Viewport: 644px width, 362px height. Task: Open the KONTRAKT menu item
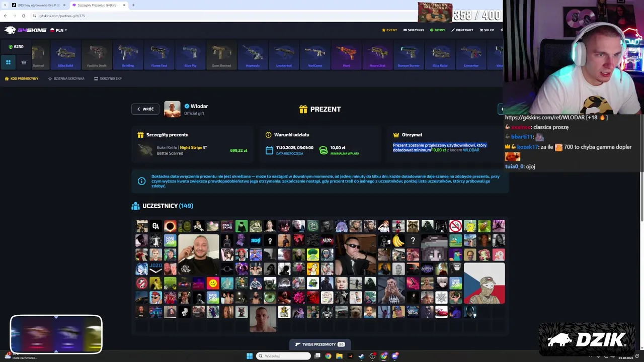[x=462, y=30]
